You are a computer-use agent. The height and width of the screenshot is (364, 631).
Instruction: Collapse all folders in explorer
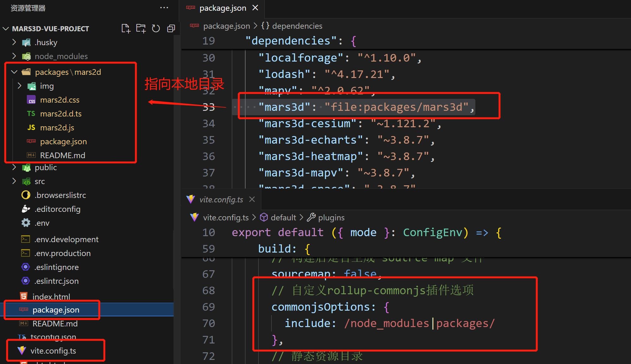pos(171,29)
